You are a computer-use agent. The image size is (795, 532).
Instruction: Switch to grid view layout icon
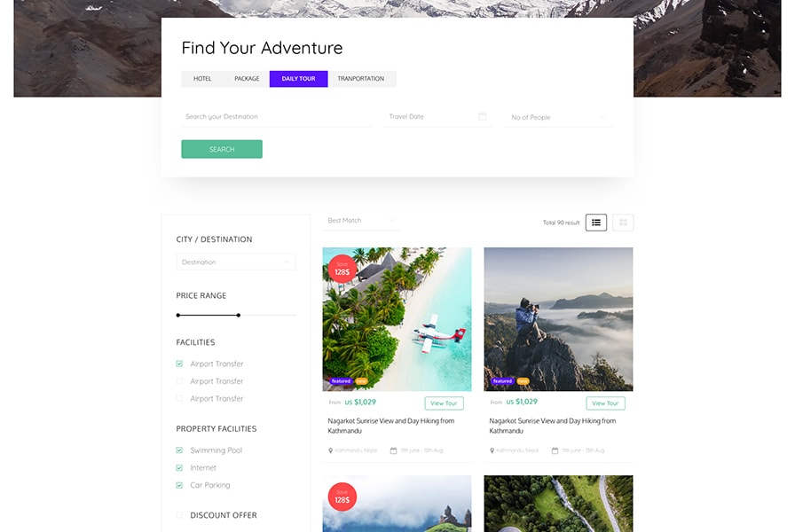tap(623, 223)
